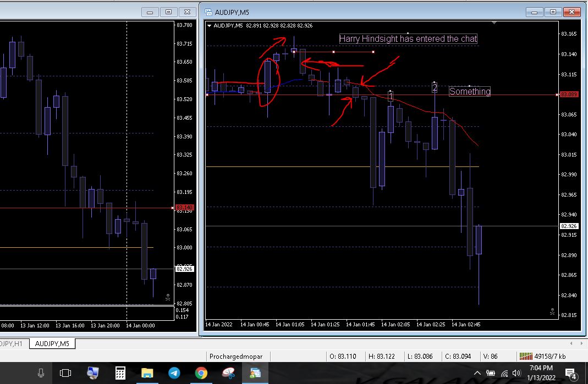Switch to the AUDJPY,M5 chart tab
The height and width of the screenshot is (384, 588).
[x=52, y=343]
